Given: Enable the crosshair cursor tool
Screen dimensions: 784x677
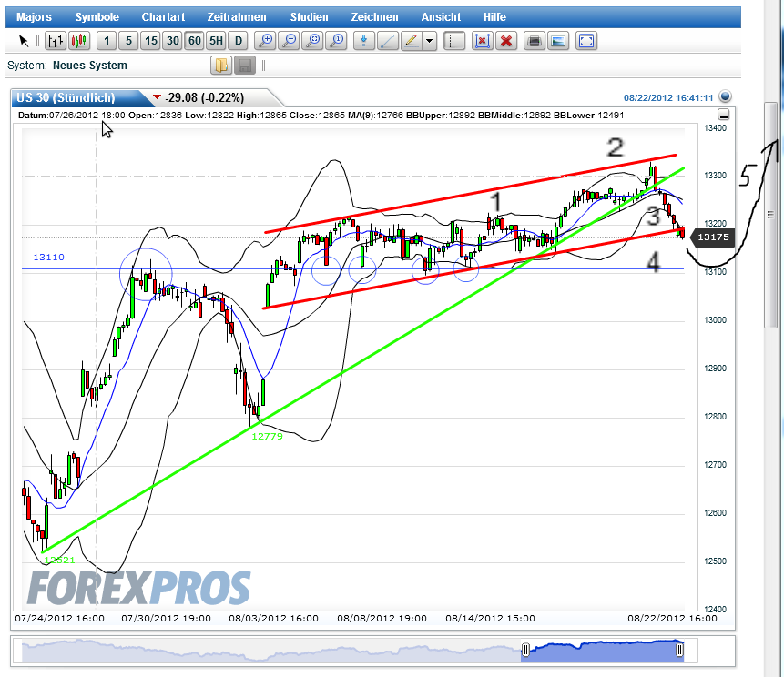Looking at the screenshot, I should click(x=453, y=41).
